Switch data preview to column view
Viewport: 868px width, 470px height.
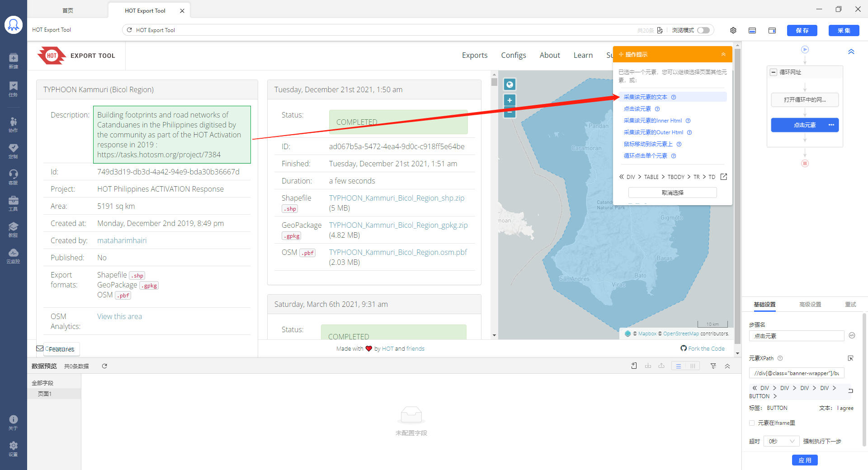(693, 366)
